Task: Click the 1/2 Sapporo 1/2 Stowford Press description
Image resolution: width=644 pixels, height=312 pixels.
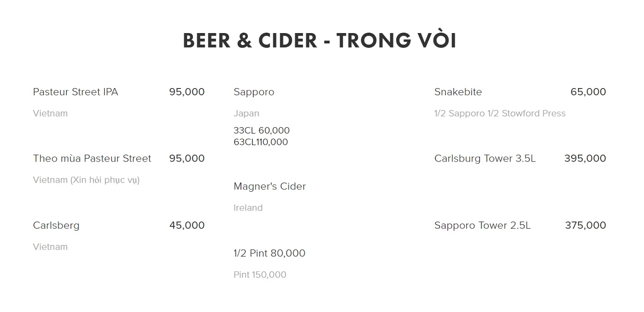Action: coord(500,113)
